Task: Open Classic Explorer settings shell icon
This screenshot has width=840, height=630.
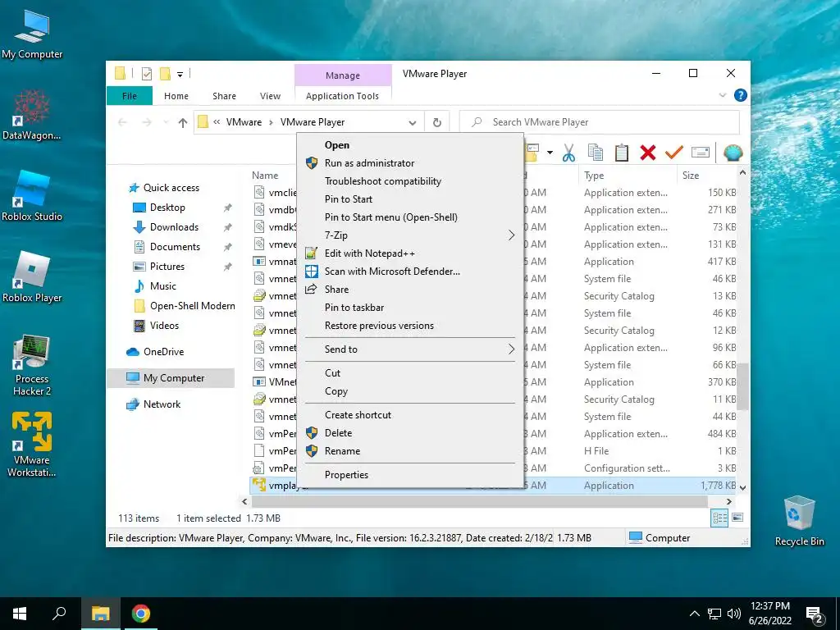Action: [733, 153]
